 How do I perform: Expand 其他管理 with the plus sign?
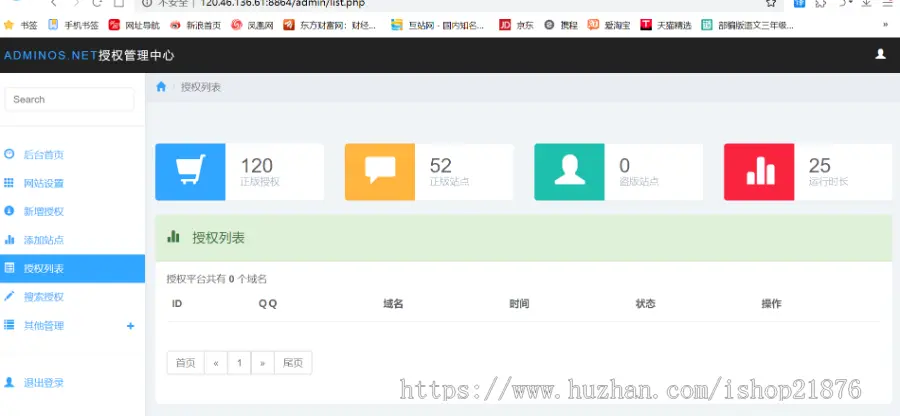[130, 326]
